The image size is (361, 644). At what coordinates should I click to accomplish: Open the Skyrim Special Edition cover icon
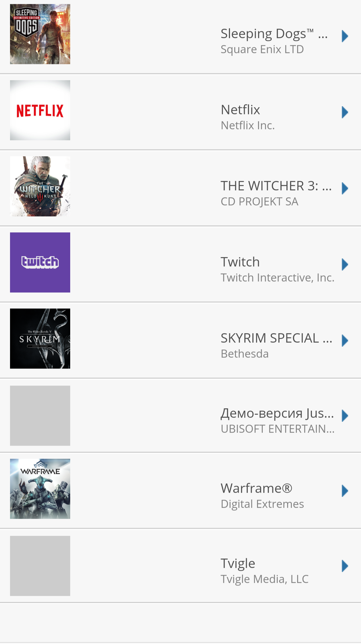40,339
